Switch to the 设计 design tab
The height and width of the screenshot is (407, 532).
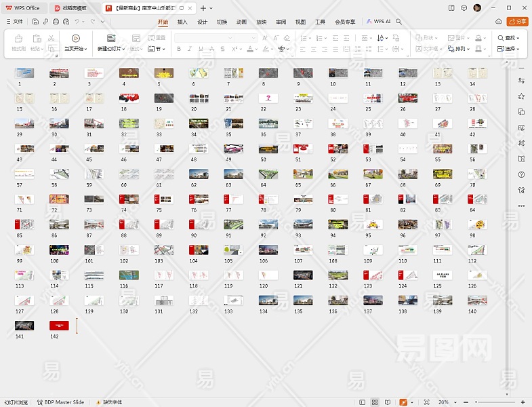(x=202, y=22)
